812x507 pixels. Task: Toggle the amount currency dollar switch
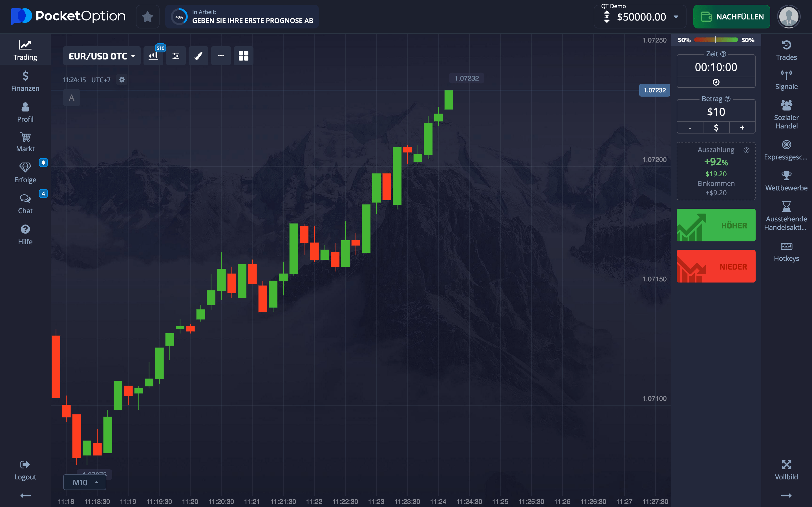click(716, 127)
